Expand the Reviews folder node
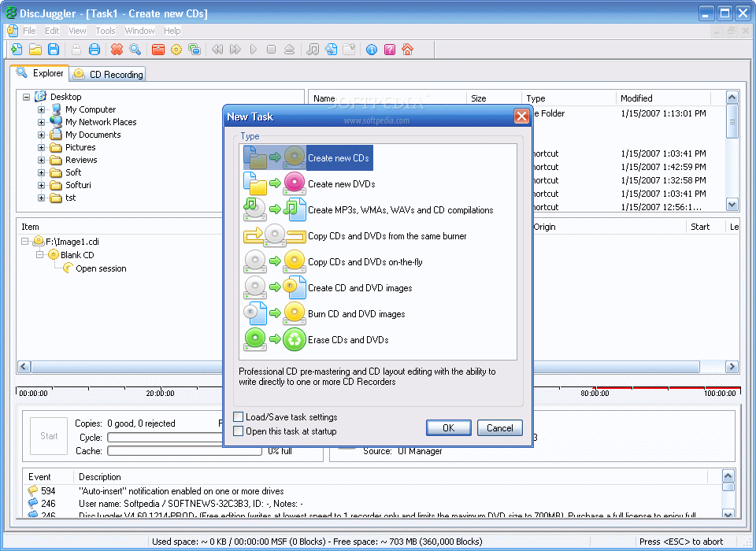Image resolution: width=756 pixels, height=551 pixels. [41, 160]
